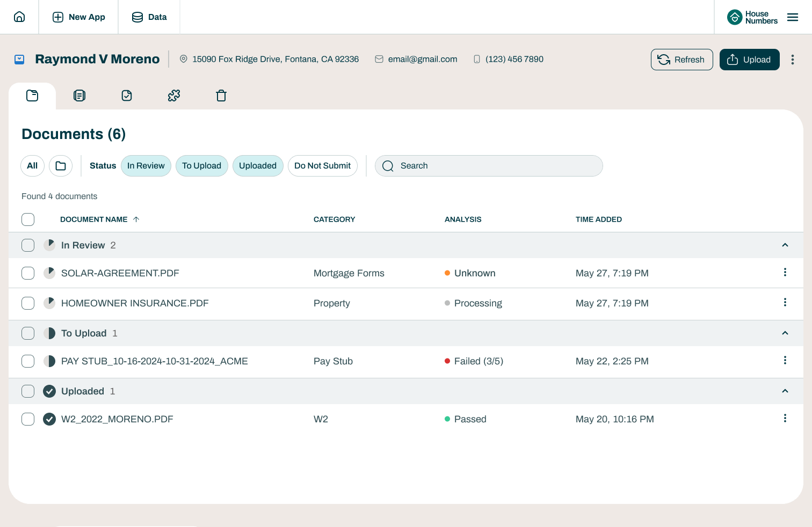The image size is (812, 527).
Task: Select the HOMEOWNER INSURANCE.PDF checkbox
Action: tap(28, 303)
